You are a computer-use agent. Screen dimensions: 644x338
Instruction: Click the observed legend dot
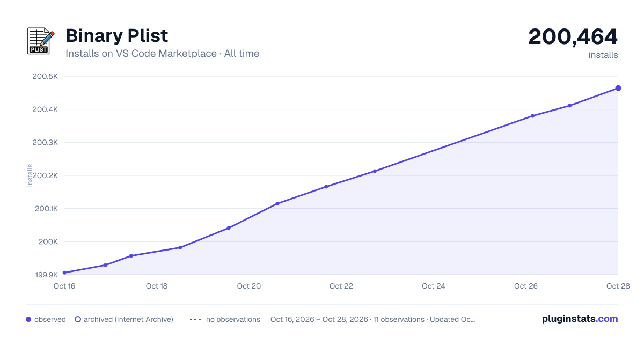click(28, 319)
